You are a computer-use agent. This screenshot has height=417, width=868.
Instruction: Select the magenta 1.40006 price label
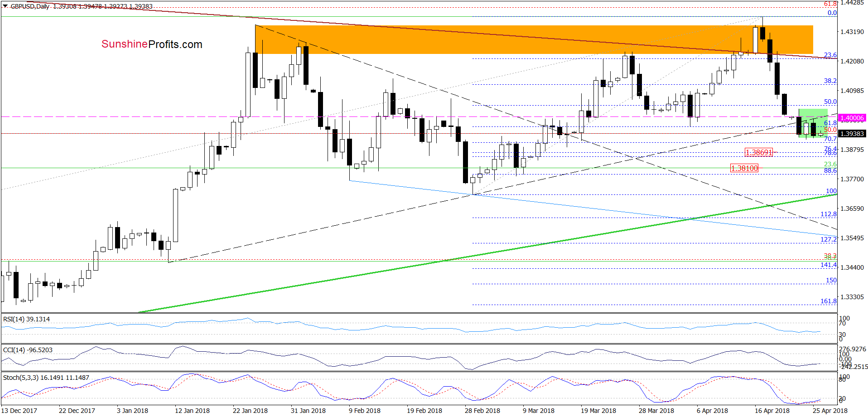(852, 118)
